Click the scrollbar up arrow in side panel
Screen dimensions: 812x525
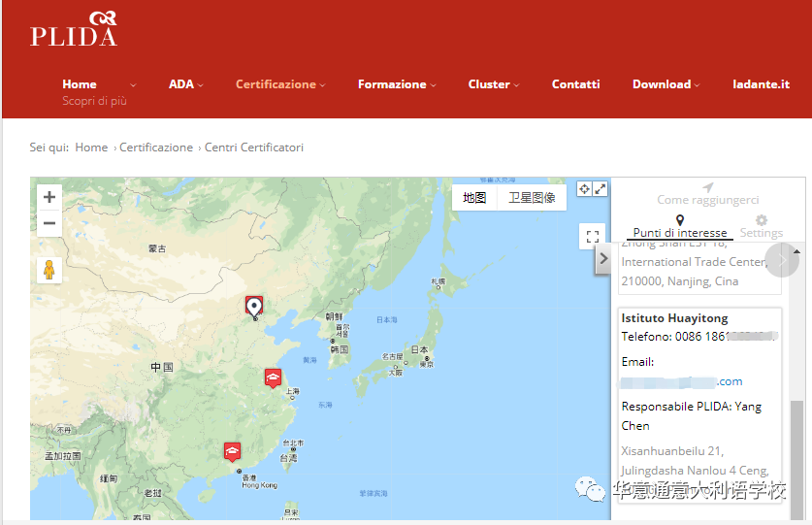click(x=796, y=251)
